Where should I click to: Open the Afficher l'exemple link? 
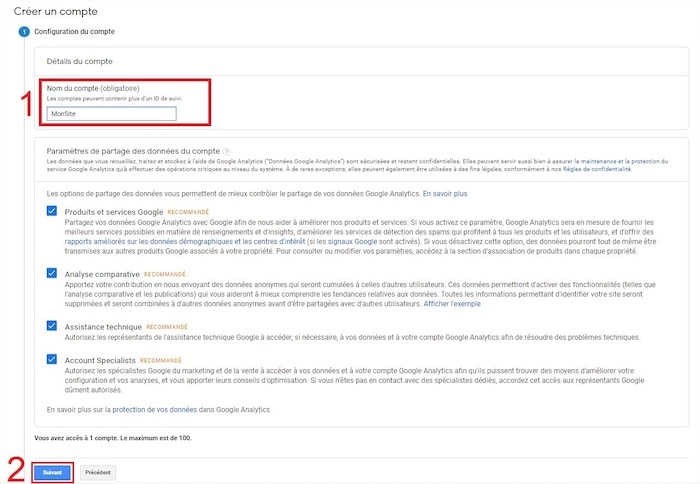[x=452, y=303]
